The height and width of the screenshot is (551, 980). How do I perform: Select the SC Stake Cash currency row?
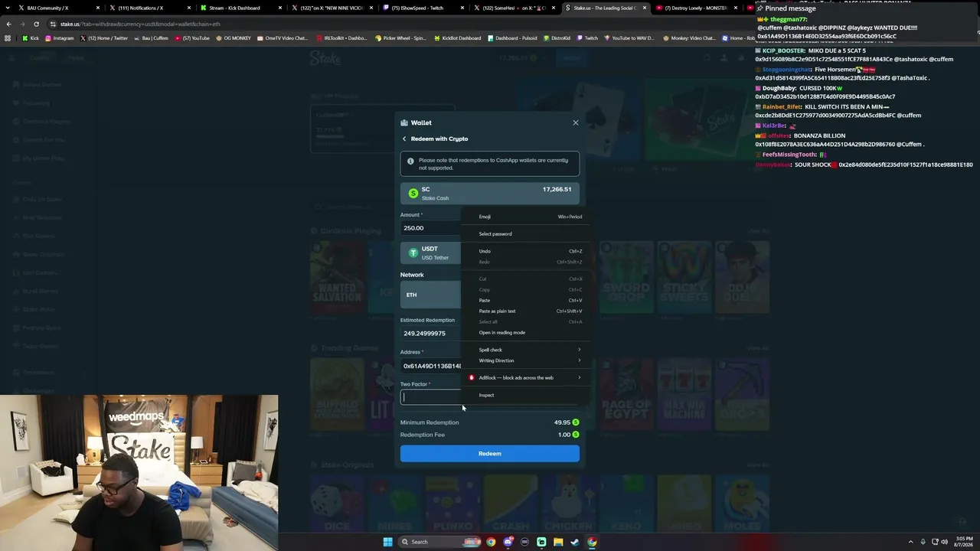click(x=490, y=194)
